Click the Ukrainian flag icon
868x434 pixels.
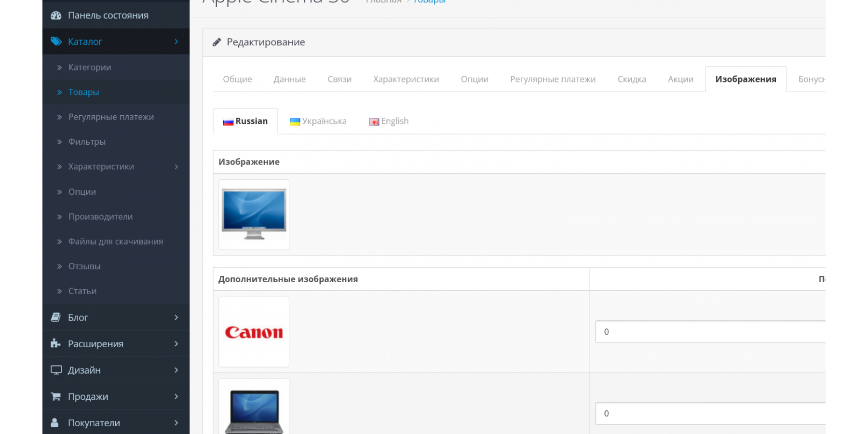click(295, 122)
